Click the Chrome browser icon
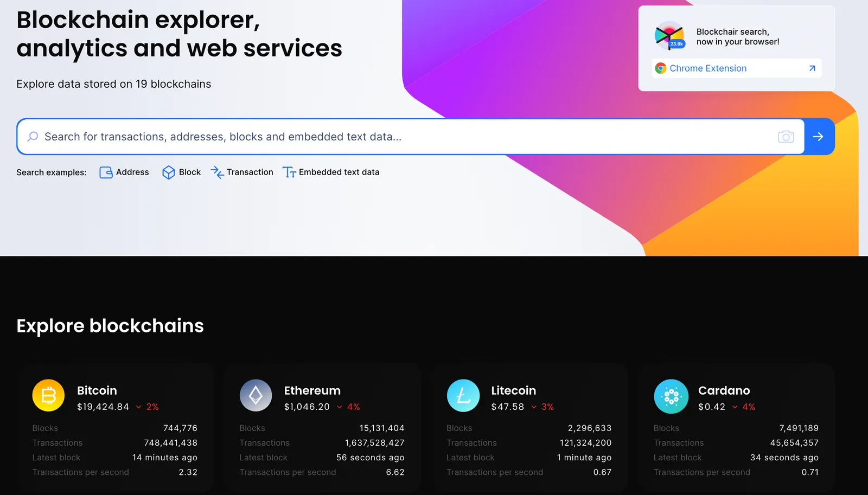868x495 pixels. [x=661, y=68]
